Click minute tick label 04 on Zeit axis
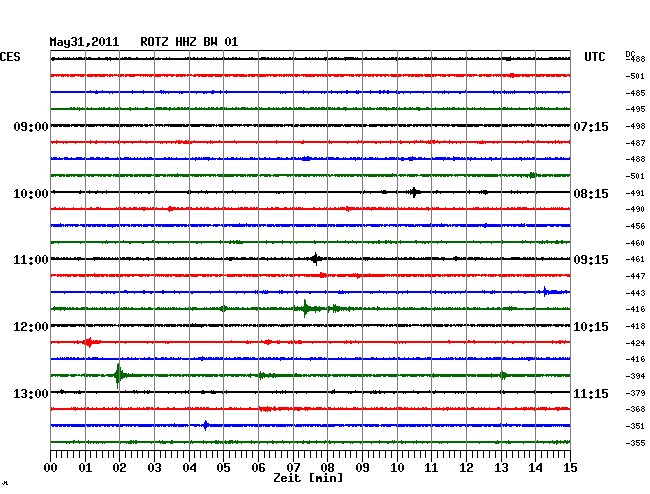 click(x=189, y=467)
